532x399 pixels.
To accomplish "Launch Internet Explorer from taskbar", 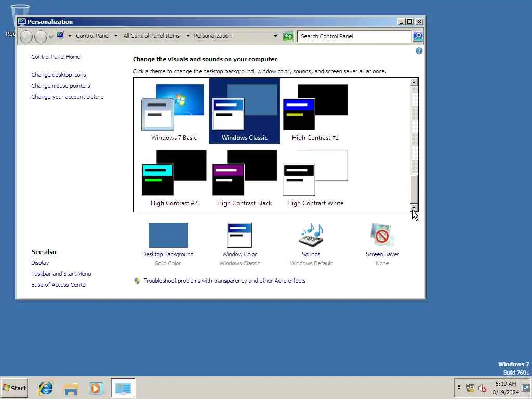I will (x=46, y=388).
